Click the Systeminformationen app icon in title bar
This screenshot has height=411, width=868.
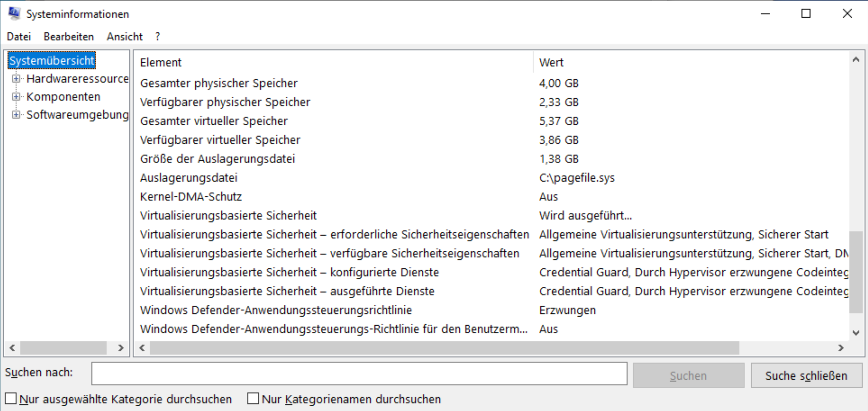click(14, 14)
